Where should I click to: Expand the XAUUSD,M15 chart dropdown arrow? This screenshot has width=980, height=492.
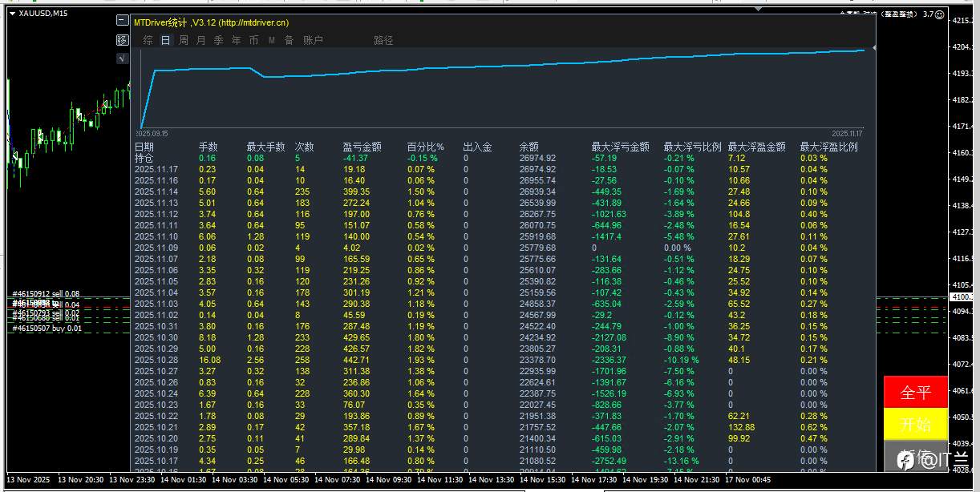12,14
